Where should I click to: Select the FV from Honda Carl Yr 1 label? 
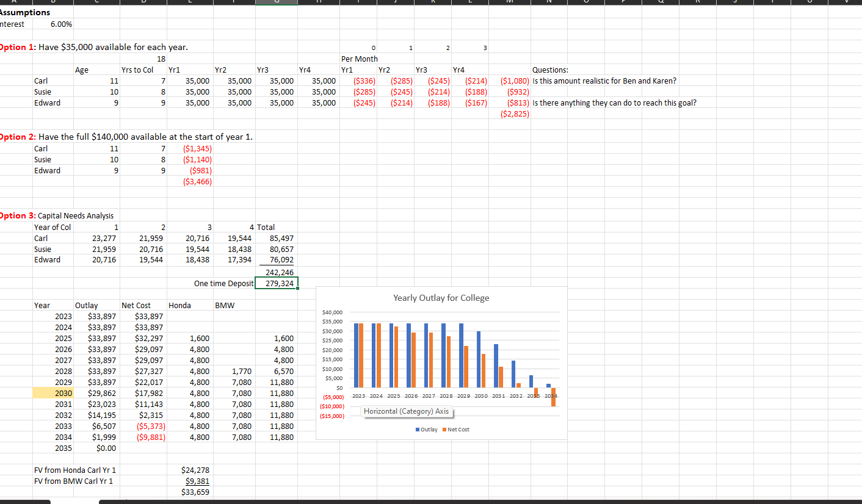pos(74,470)
